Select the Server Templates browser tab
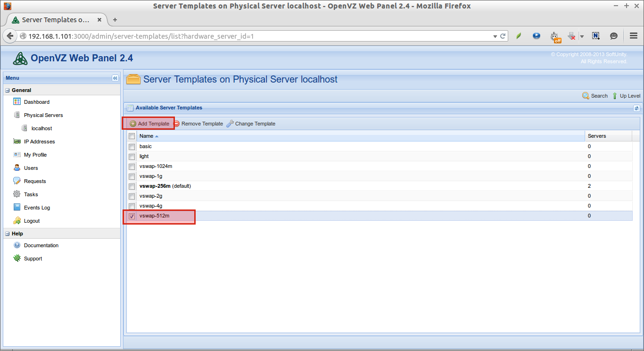Image resolution: width=644 pixels, height=351 pixels. tap(56, 20)
